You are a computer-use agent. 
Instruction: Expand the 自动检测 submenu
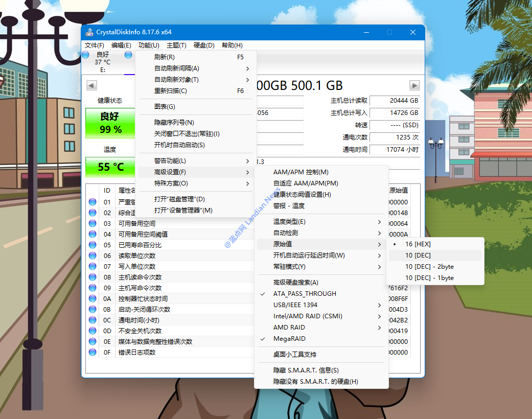click(x=321, y=233)
